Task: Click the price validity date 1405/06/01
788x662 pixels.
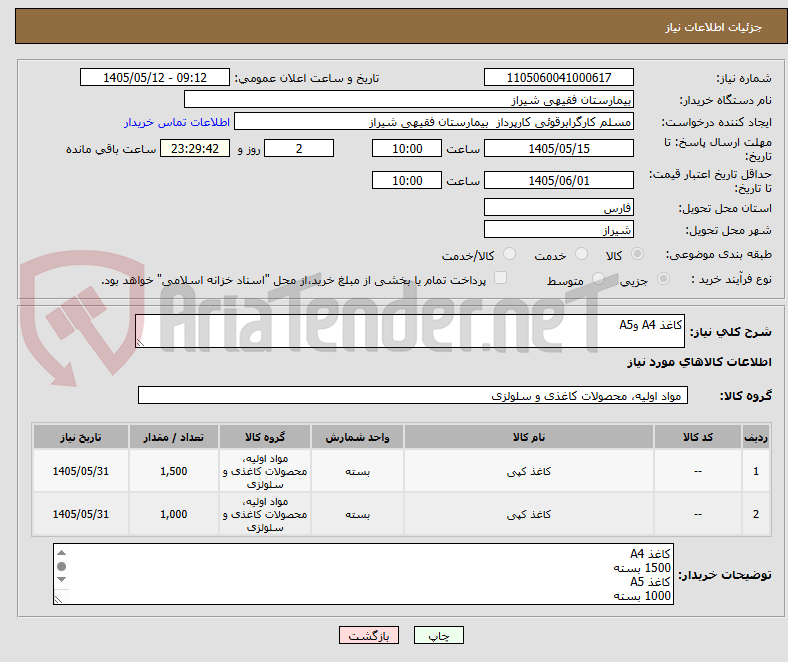Action: [x=559, y=180]
